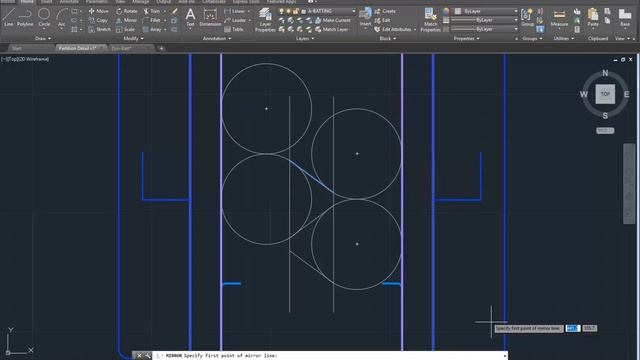Select the Scale tool
This screenshot has width=640, height=360.
pos(125,29)
